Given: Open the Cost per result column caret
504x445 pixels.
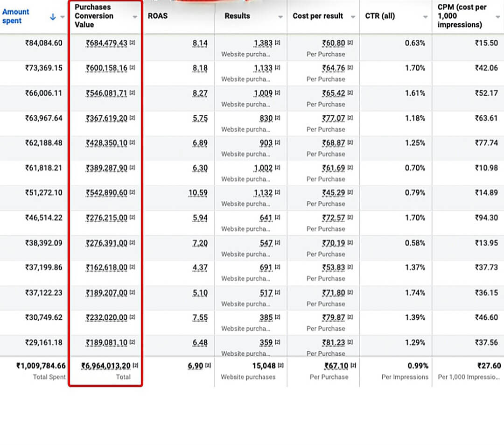Looking at the screenshot, I should (x=353, y=17).
